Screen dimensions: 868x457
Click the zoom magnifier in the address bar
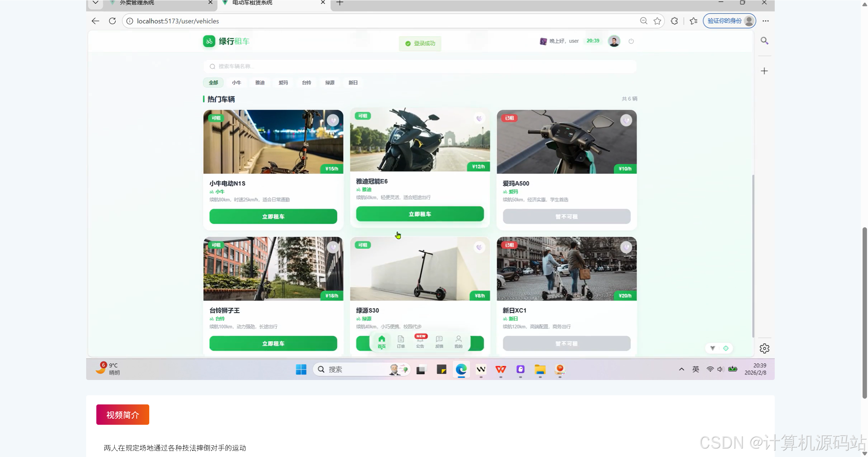tap(643, 21)
